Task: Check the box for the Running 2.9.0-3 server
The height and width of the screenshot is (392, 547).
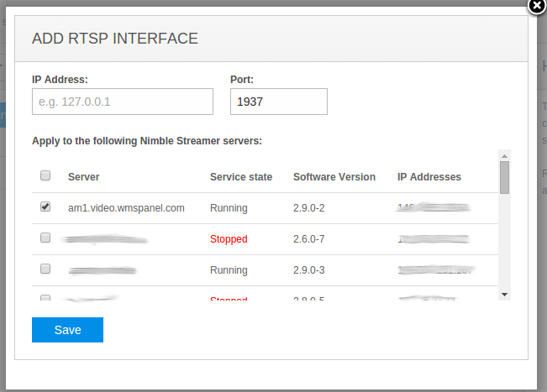Action: [45, 269]
